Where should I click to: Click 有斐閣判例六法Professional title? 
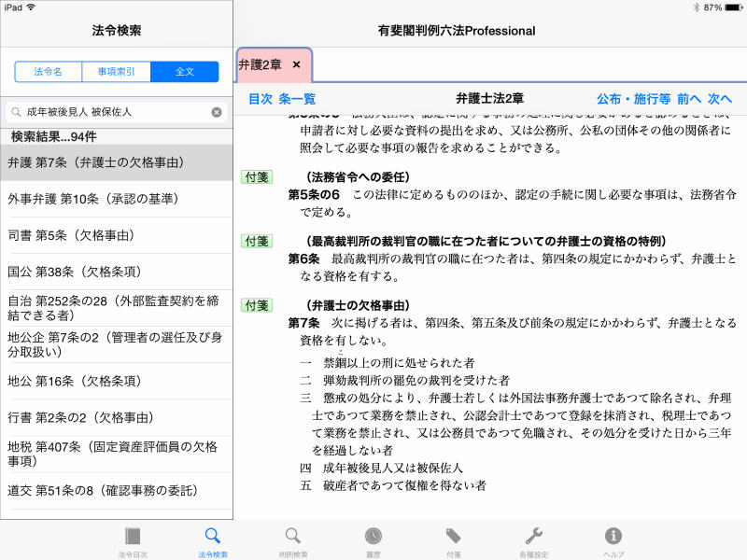(x=457, y=31)
